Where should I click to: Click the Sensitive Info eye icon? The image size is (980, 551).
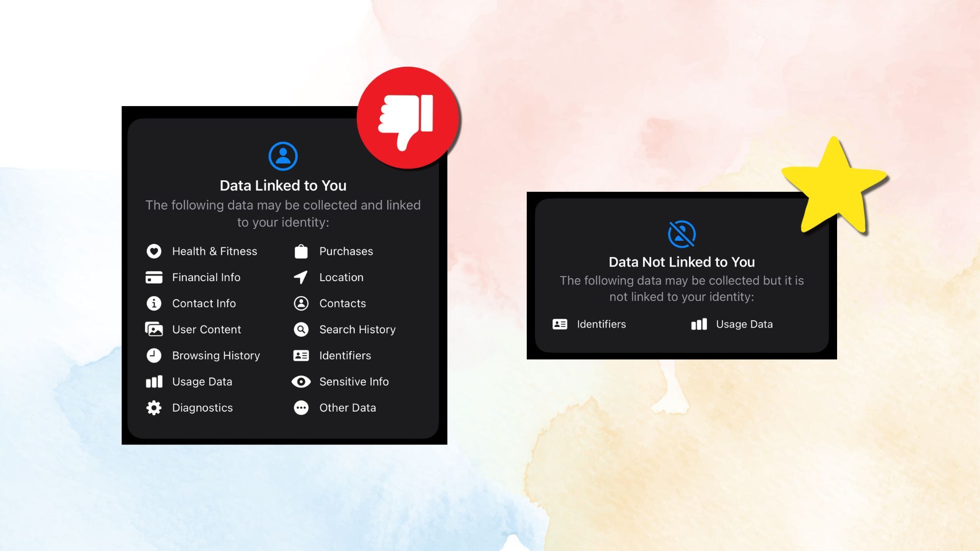pos(301,382)
